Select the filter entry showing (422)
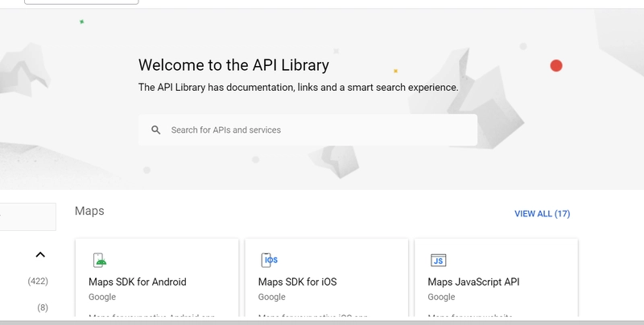This screenshot has height=325, width=644. pos(38,281)
